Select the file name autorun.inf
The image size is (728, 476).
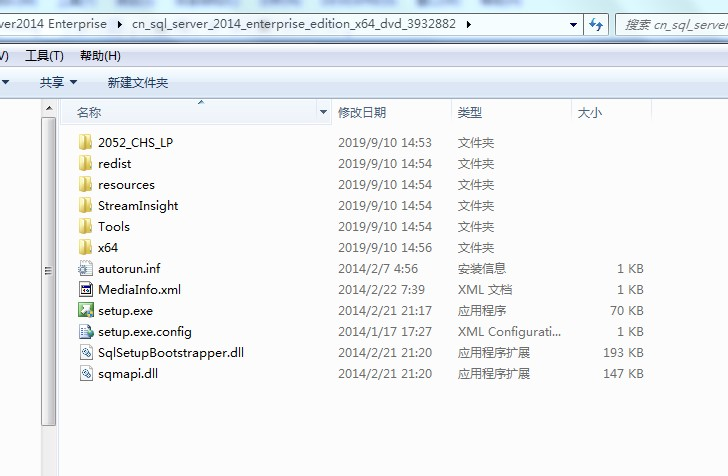[x=129, y=268]
